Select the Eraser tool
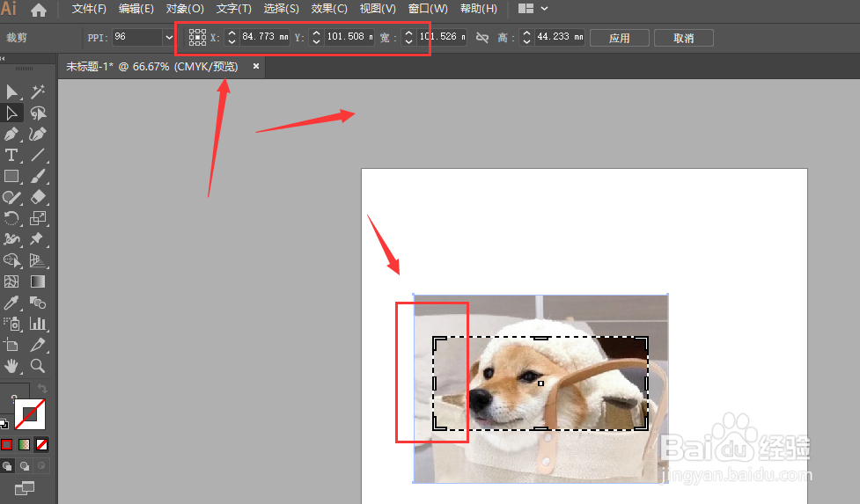Screen dimensions: 860x504 (x=38, y=197)
